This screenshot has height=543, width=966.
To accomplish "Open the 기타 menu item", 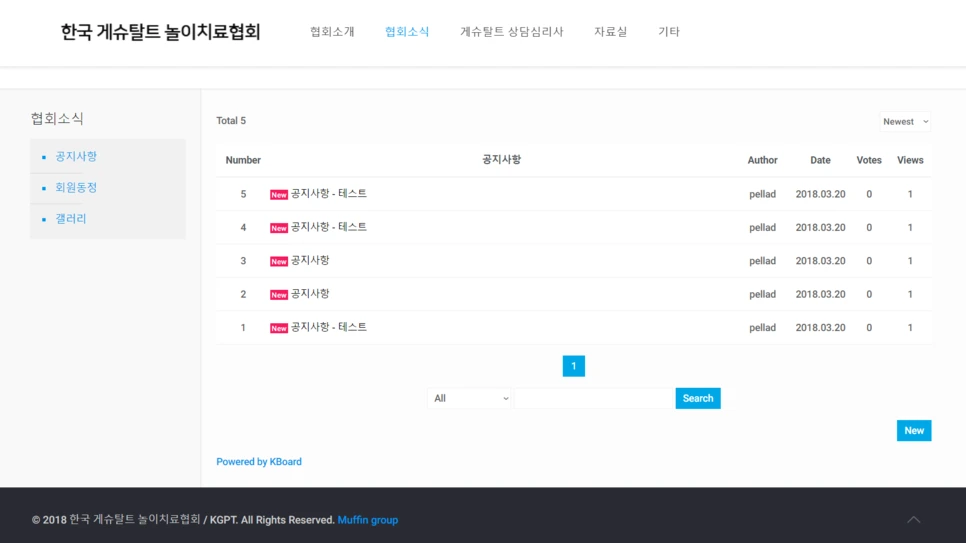I will coord(668,31).
